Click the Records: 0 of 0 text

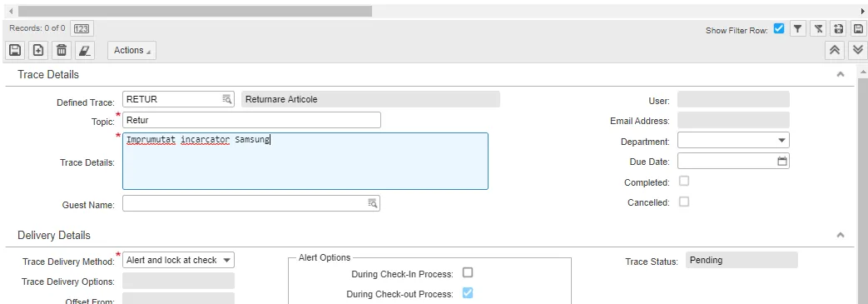tap(37, 28)
